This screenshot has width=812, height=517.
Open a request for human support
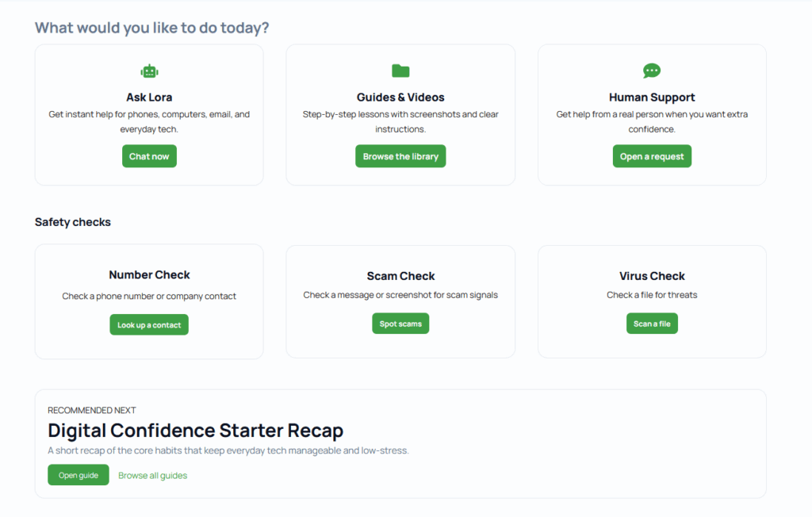coord(652,156)
